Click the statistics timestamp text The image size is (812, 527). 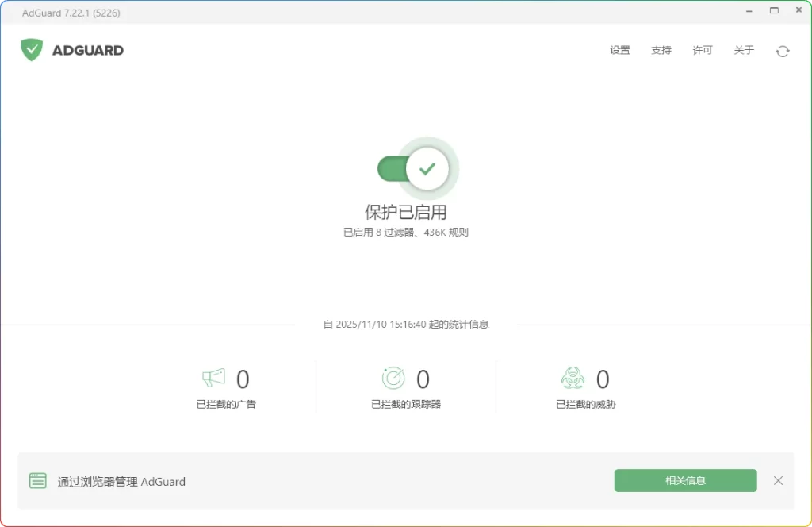tap(406, 324)
